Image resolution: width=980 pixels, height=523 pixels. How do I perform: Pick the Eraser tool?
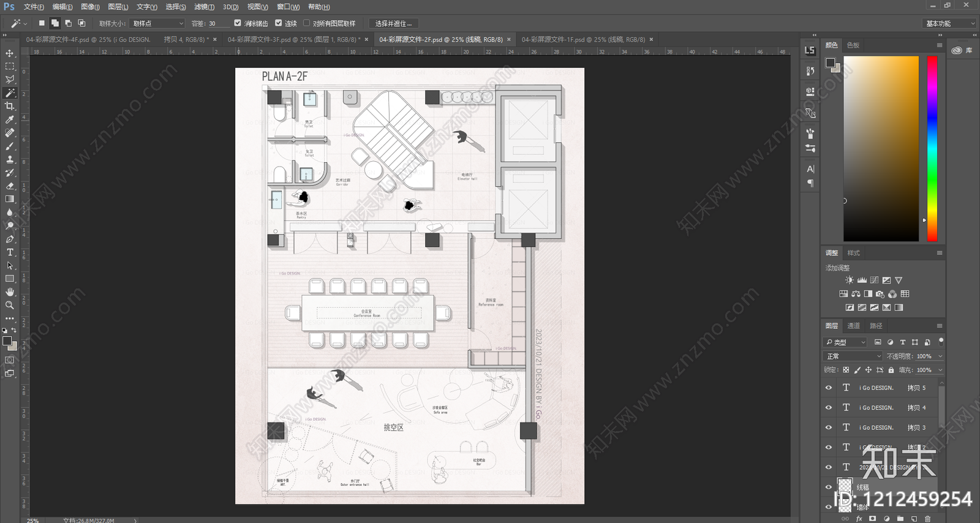click(x=10, y=186)
